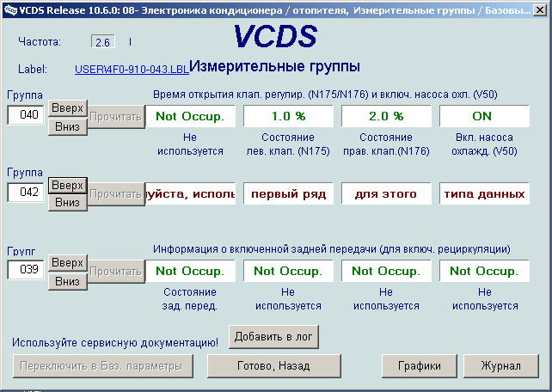Click Прочитать next to group 040
552x392 pixels.
(x=116, y=117)
